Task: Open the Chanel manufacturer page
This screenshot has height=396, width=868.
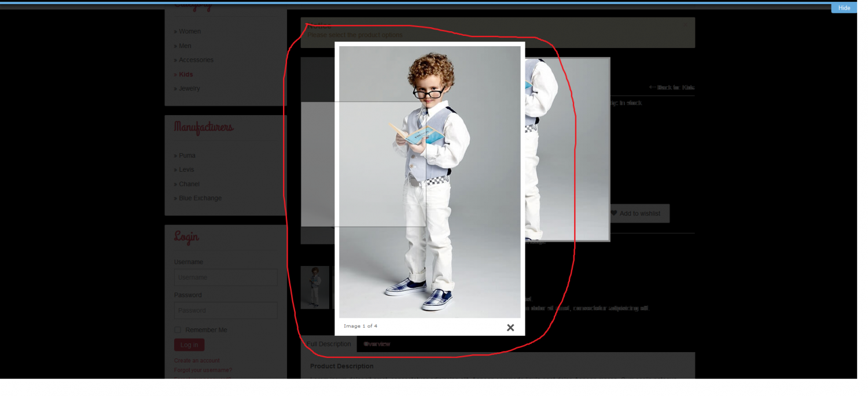Action: point(189,184)
